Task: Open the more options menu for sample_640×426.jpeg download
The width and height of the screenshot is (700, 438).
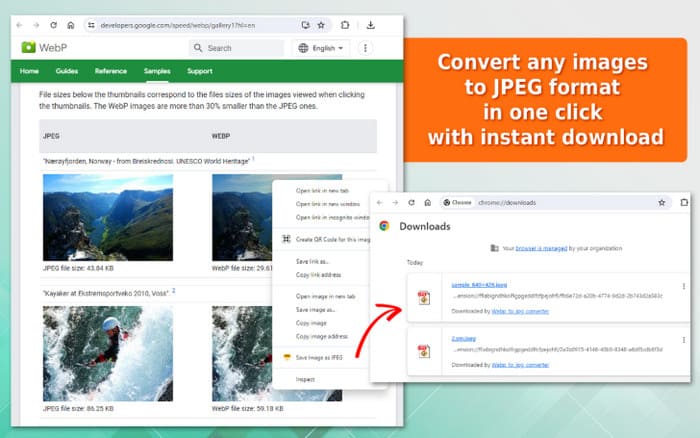Action: 684,286
